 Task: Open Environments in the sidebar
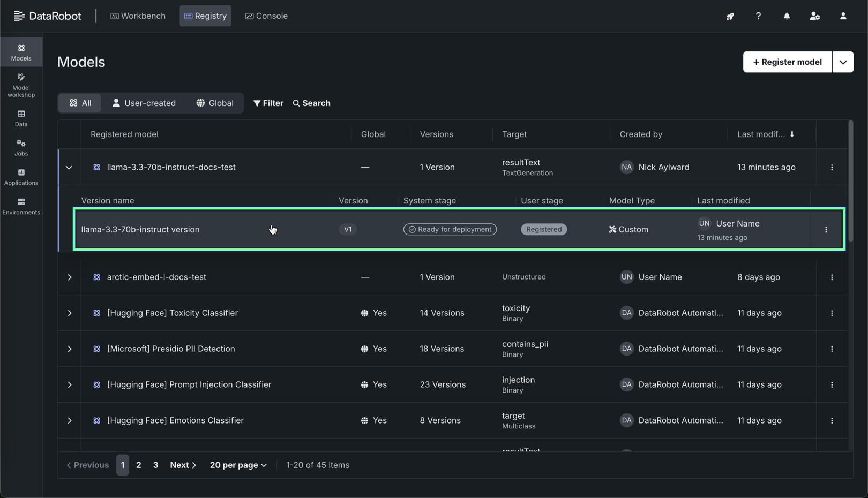21,206
